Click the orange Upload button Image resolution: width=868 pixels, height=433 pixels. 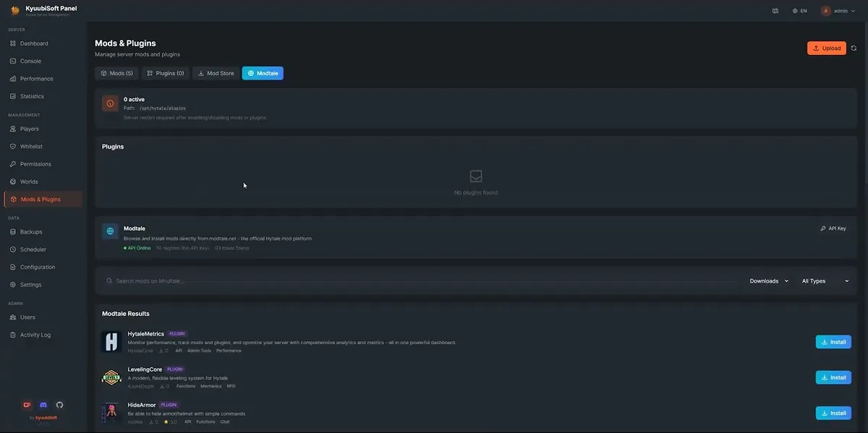(827, 48)
